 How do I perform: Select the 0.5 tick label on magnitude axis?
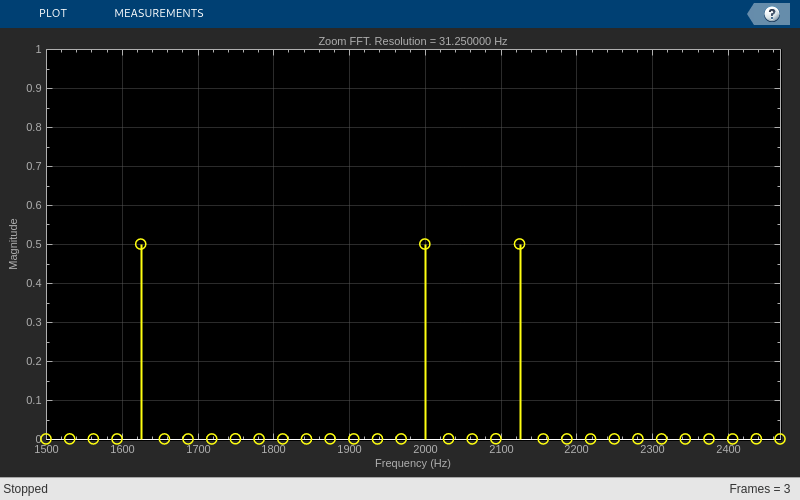[34, 244]
